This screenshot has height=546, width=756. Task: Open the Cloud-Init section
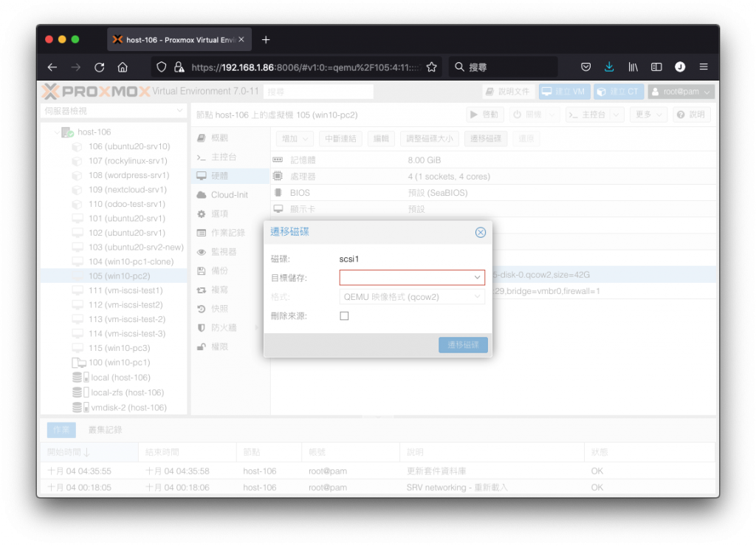(230, 195)
